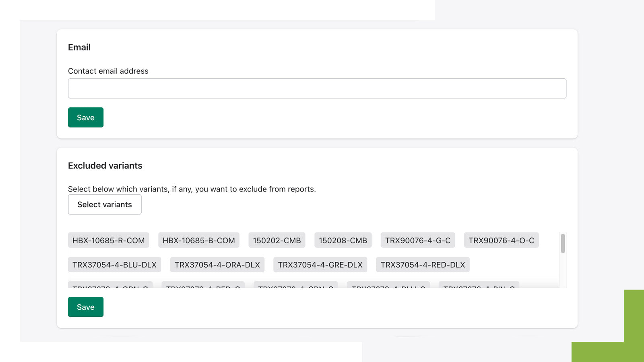Click the partially hidden RED-C variant tag
Viewport: 644px width, 362px height.
point(203,285)
